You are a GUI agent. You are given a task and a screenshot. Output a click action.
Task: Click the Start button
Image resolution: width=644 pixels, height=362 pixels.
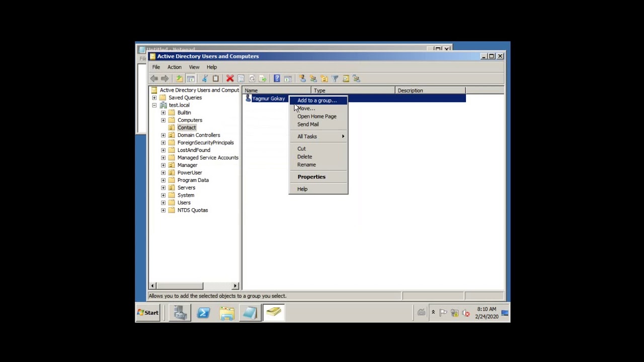(148, 313)
